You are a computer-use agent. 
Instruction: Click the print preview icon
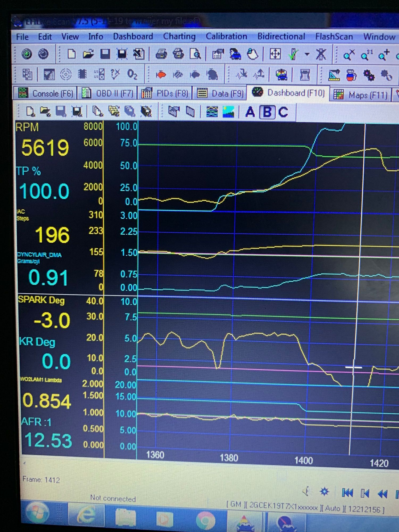click(x=196, y=54)
